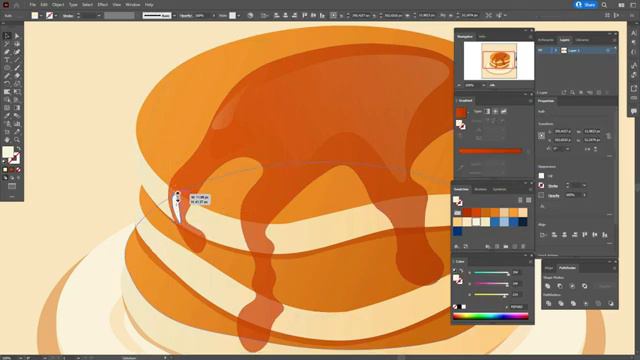
Task: Open the search icon at top right
Action: coord(604,5)
